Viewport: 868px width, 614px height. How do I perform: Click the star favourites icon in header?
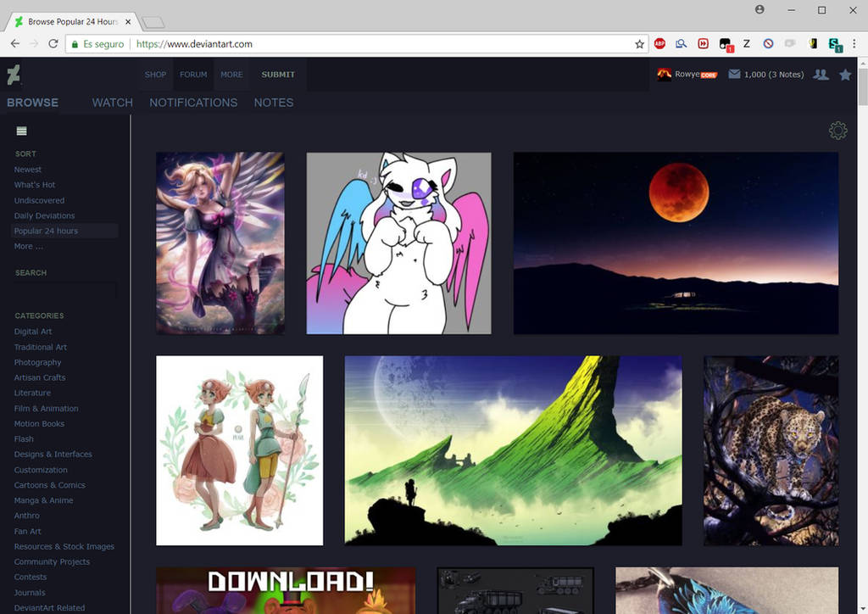(845, 75)
